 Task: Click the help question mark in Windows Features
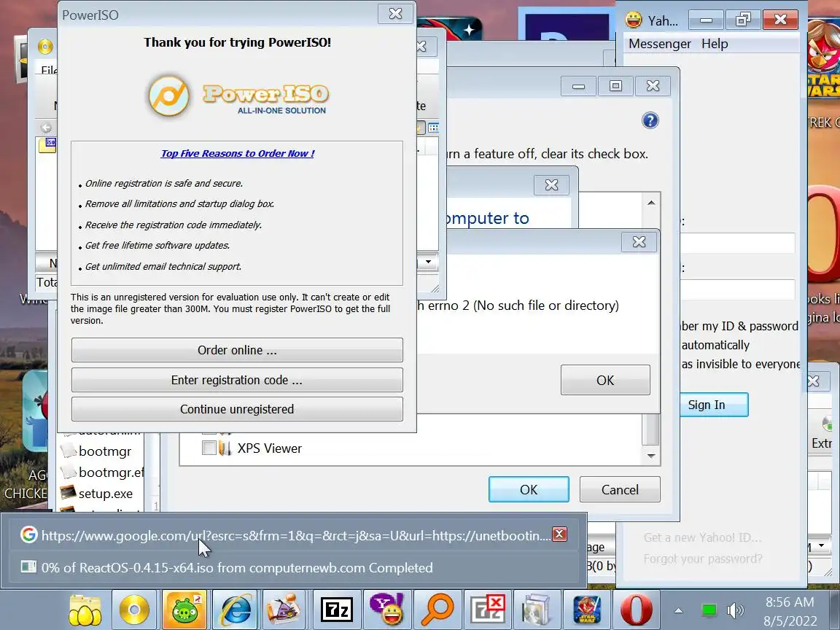[x=650, y=120]
